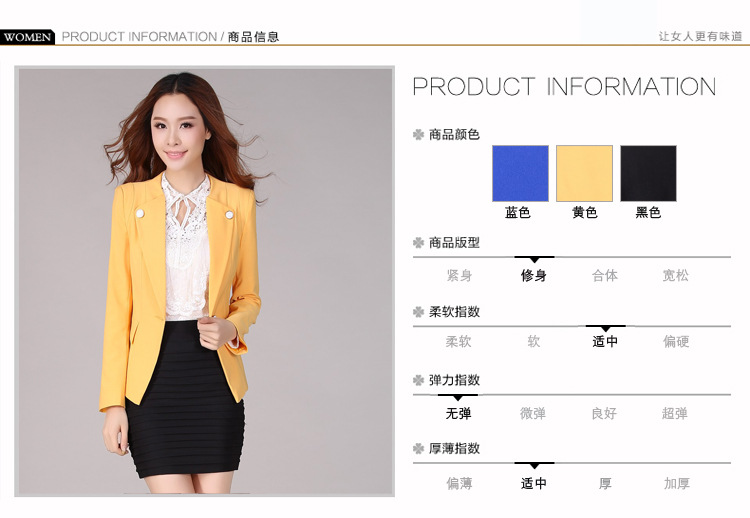750x518 pixels.
Task: Select the 紧身 fit option
Action: coord(459,276)
